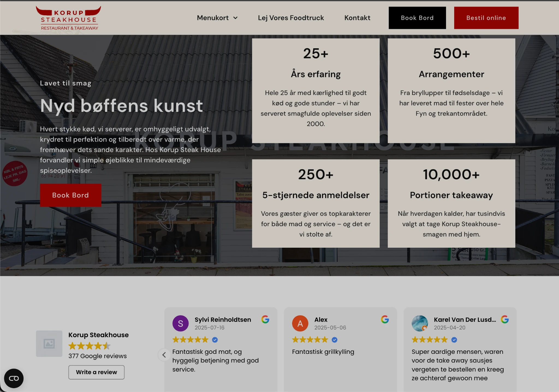The width and height of the screenshot is (559, 392).
Task: Click the Korup Steakhouse rating stars
Action: point(90,346)
